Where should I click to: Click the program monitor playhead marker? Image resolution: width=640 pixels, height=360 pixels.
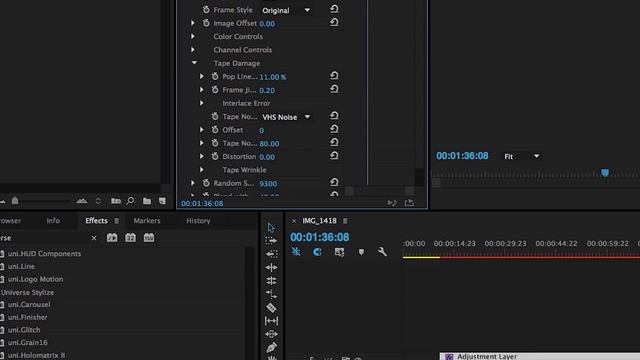pyautogui.click(x=605, y=173)
